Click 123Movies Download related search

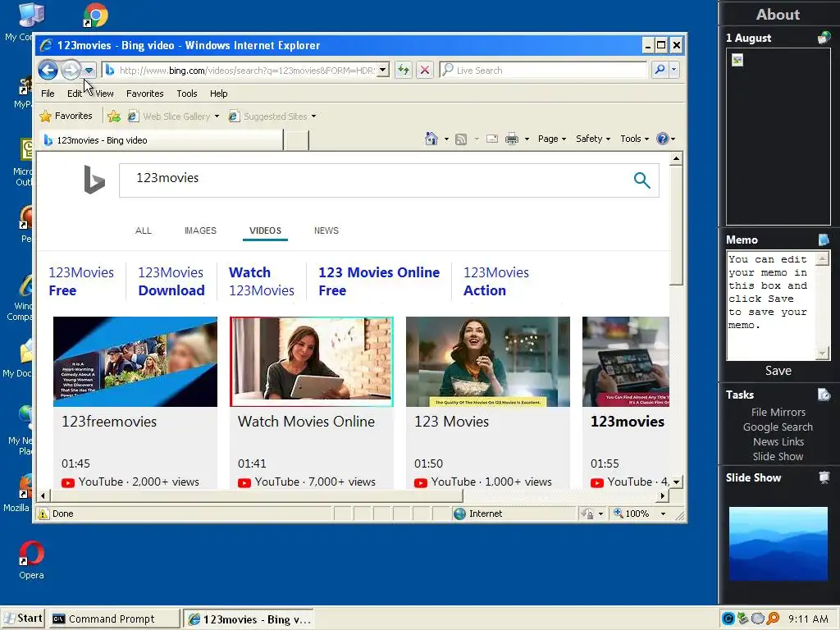(171, 281)
